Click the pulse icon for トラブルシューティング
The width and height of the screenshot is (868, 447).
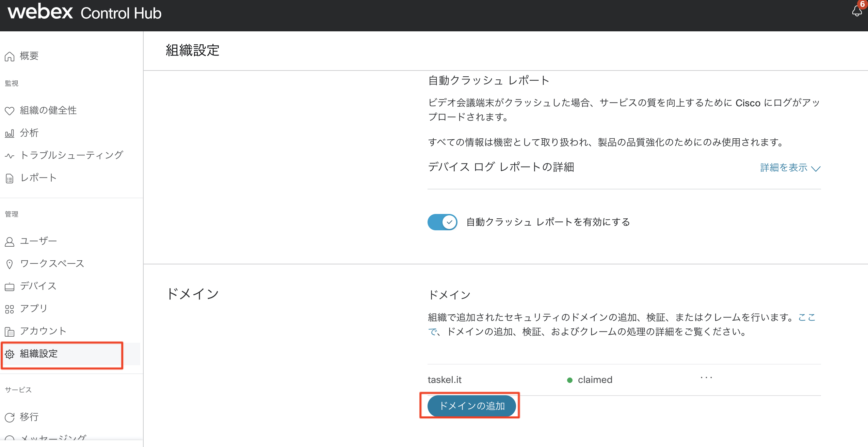[x=10, y=156]
